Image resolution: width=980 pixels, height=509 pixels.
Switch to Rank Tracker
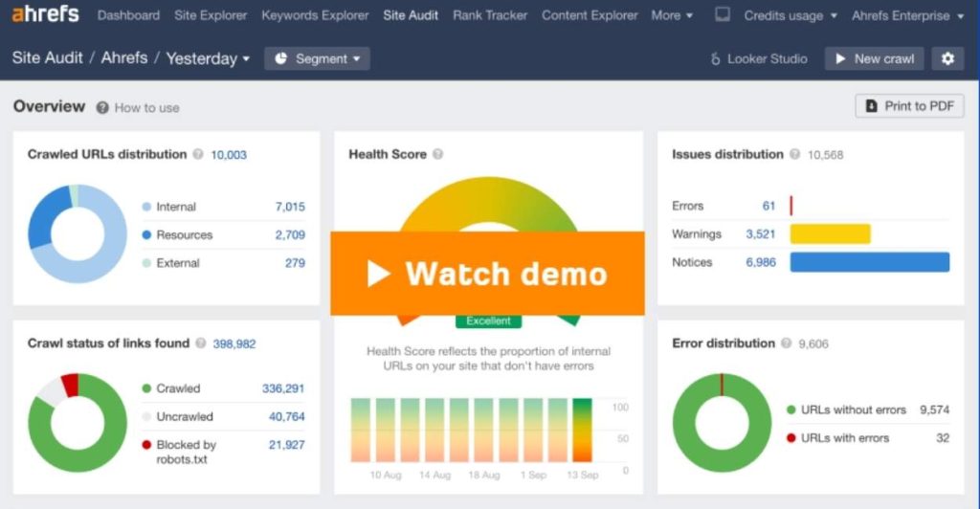[488, 15]
